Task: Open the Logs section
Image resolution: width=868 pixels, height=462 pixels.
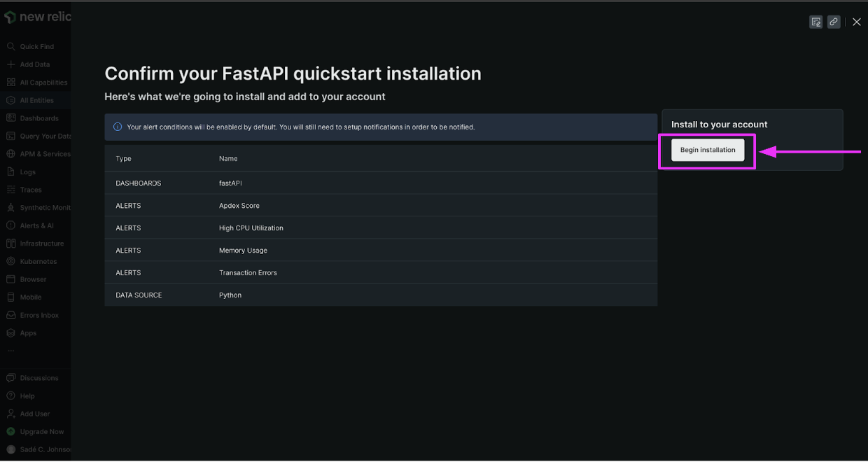Action: [25, 171]
